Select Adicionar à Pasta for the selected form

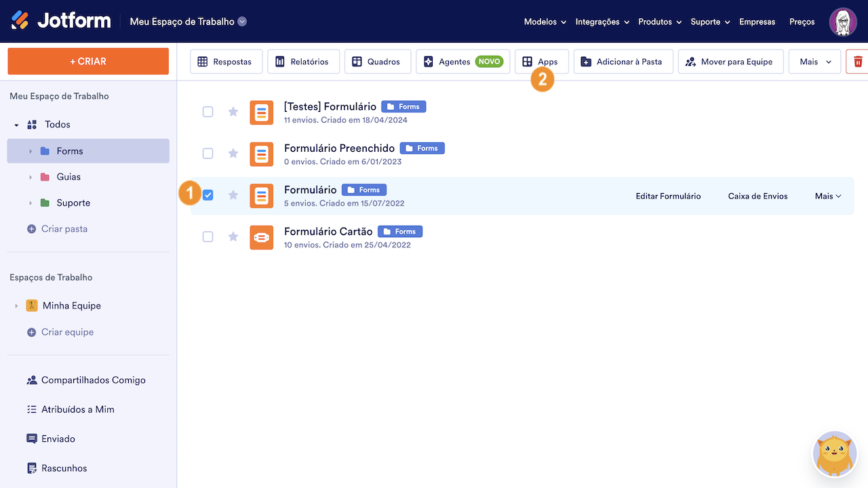pyautogui.click(x=623, y=61)
